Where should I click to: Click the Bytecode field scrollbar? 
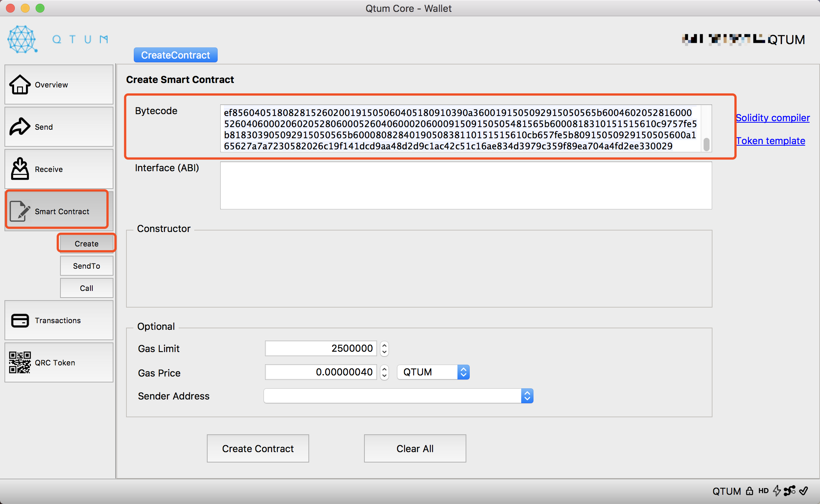[x=706, y=144]
